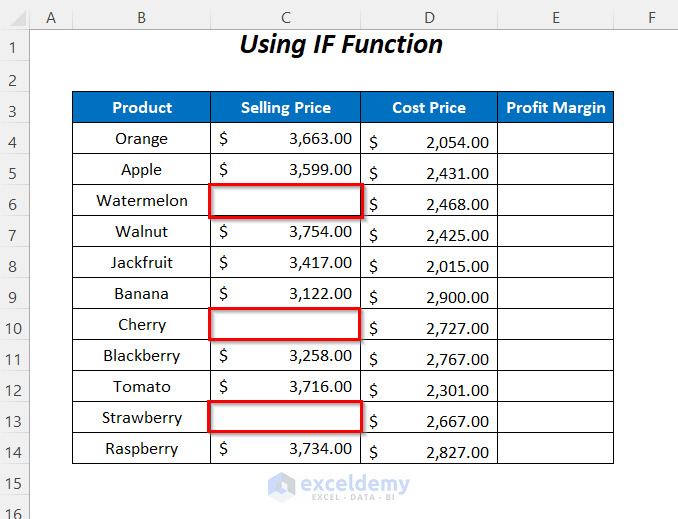Click empty selling price cell for Cherry
This screenshot has height=519, width=678.
285,324
